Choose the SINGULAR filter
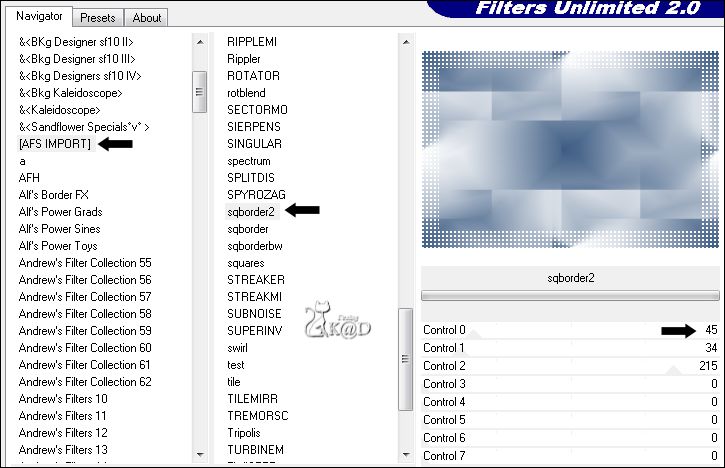Viewport: 725px width, 468px height. pyautogui.click(x=254, y=144)
